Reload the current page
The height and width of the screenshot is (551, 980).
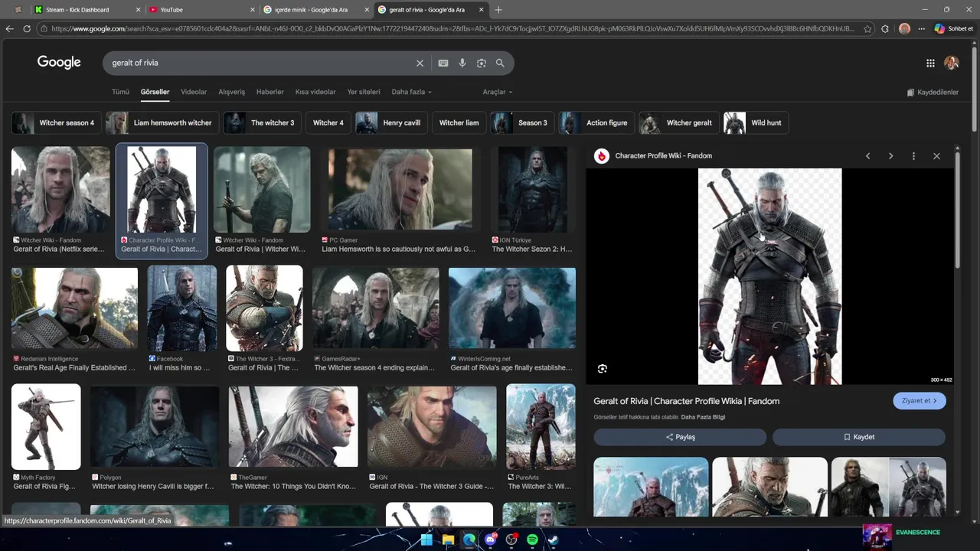click(x=27, y=29)
